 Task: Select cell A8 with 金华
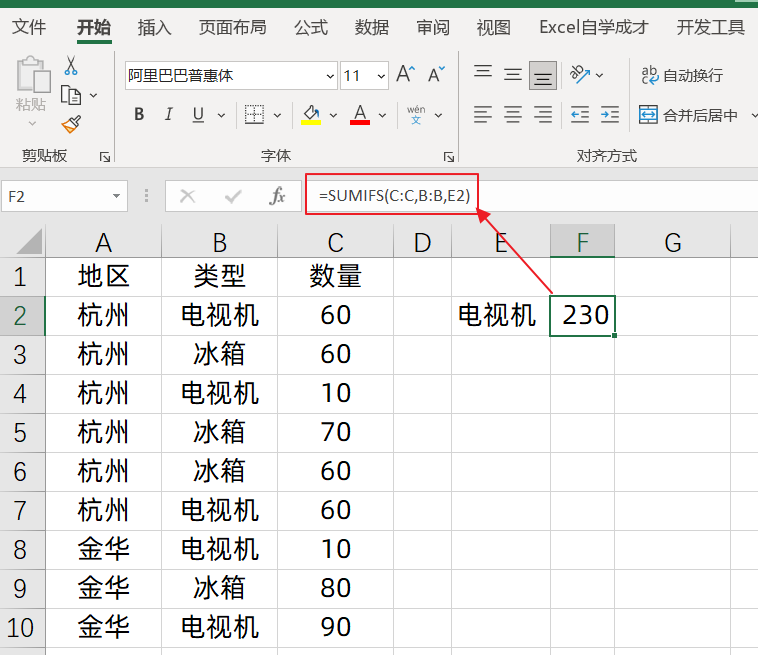pyautogui.click(x=103, y=550)
